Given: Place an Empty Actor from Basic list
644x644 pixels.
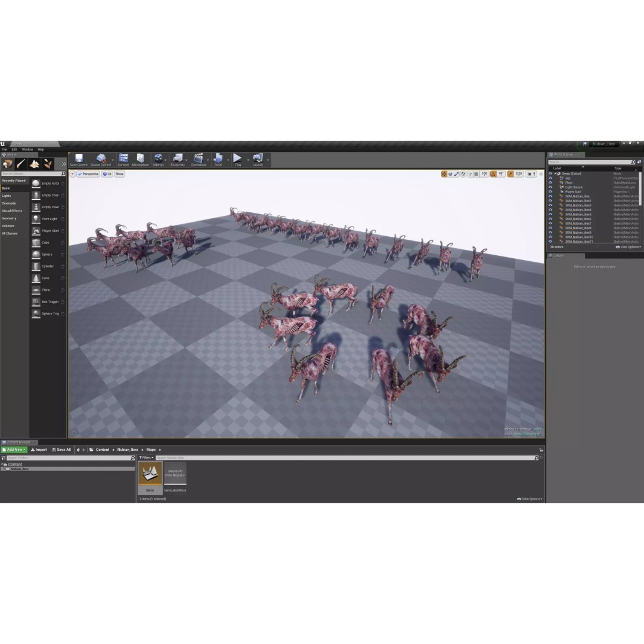Looking at the screenshot, I should 48,184.
